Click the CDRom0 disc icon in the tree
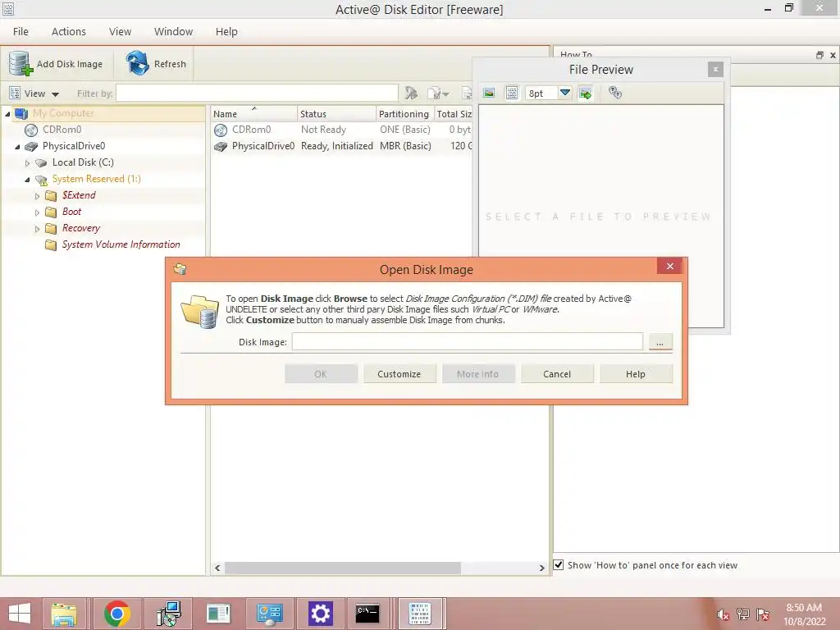Image resolution: width=840 pixels, height=630 pixels. click(31, 130)
